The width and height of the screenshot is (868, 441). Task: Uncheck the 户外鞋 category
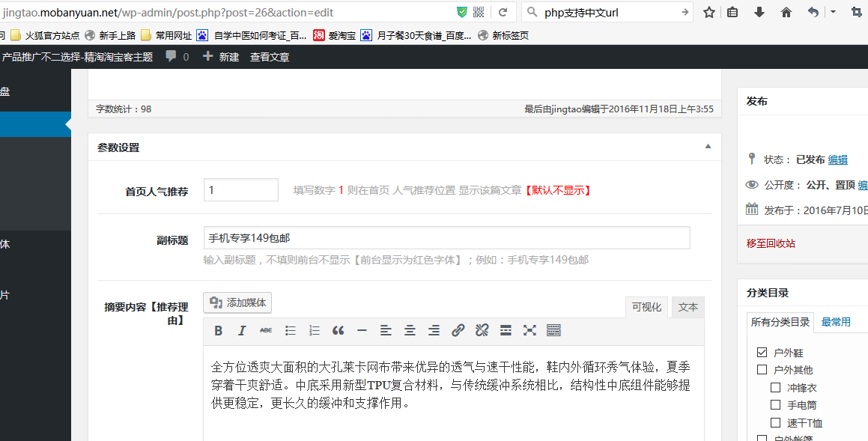pos(760,352)
